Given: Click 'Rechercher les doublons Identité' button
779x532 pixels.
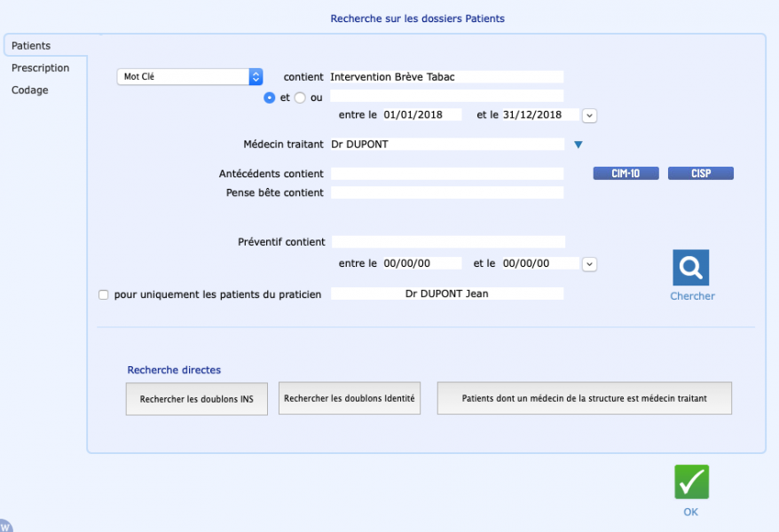Looking at the screenshot, I should (350, 398).
